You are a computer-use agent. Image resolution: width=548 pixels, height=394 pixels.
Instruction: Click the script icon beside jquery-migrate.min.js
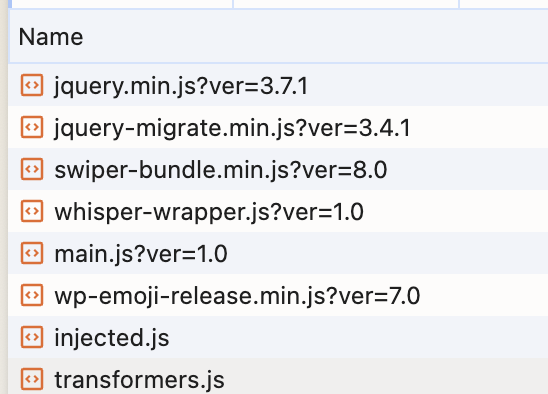point(32,127)
